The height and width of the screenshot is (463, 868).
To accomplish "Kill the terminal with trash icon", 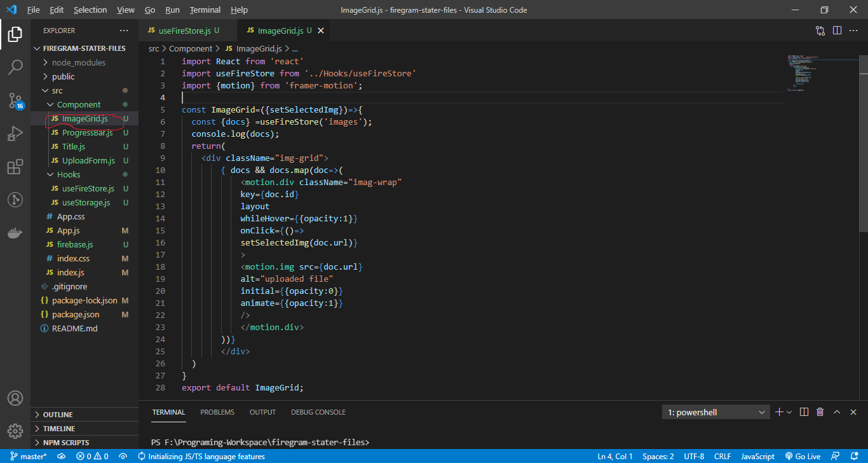I will pos(820,412).
